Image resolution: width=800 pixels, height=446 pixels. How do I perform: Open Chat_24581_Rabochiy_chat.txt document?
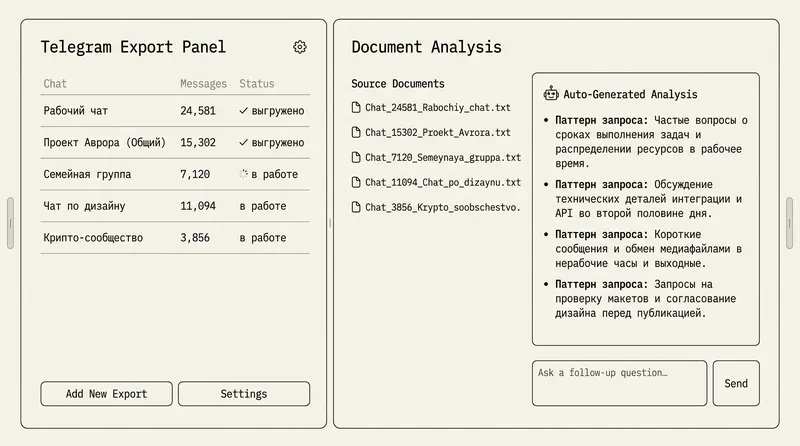[431, 107]
